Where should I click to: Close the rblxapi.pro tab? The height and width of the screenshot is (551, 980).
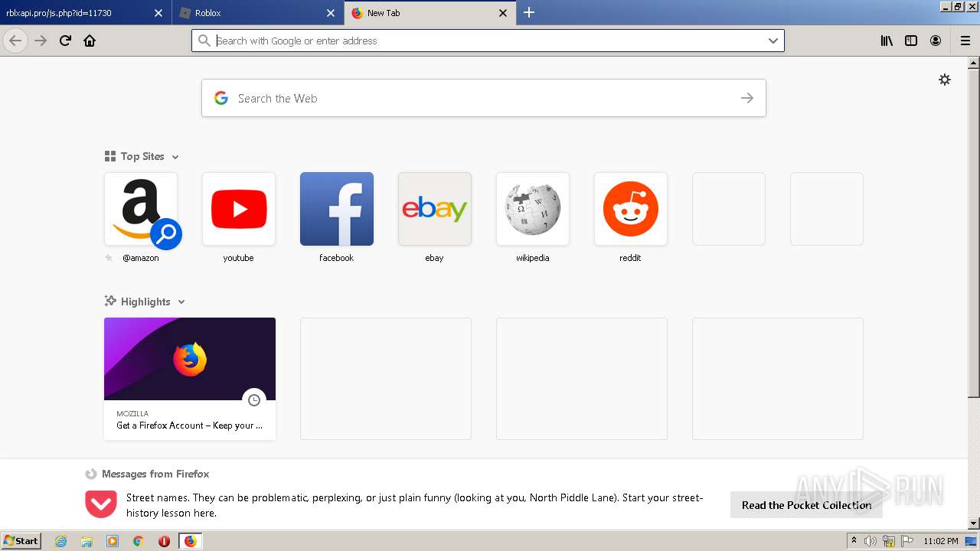(x=158, y=13)
